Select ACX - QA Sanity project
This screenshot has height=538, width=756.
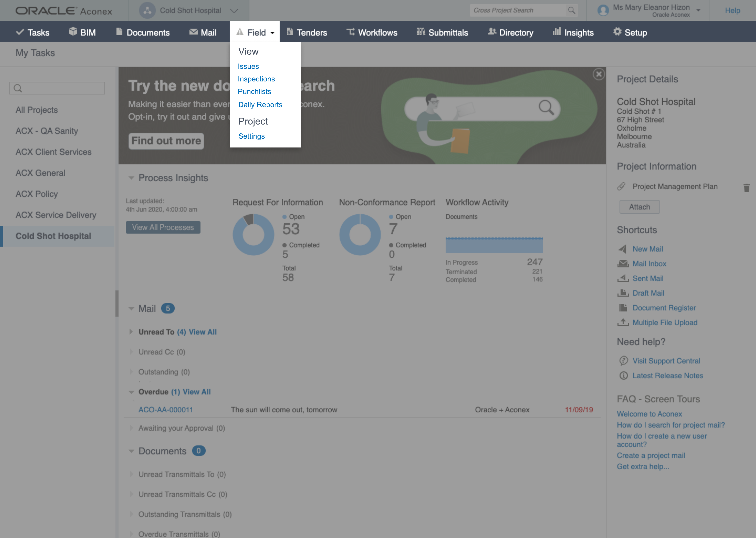pos(47,131)
